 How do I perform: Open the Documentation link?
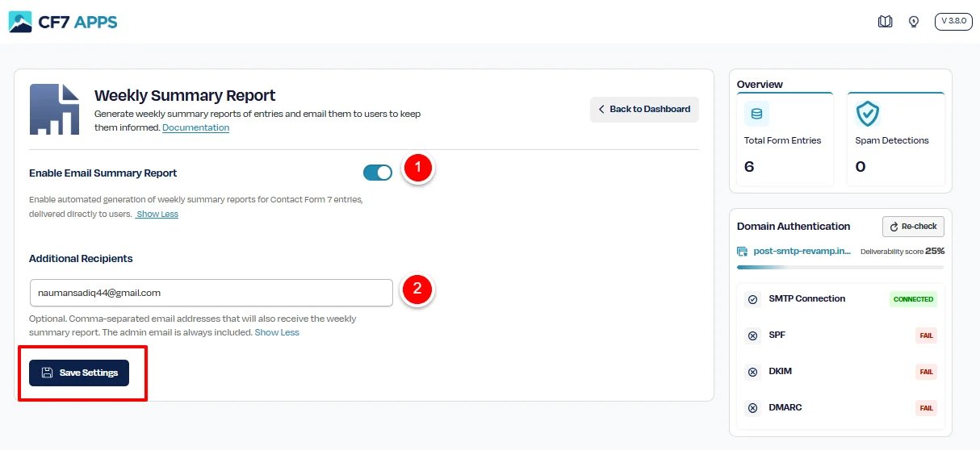[195, 127]
